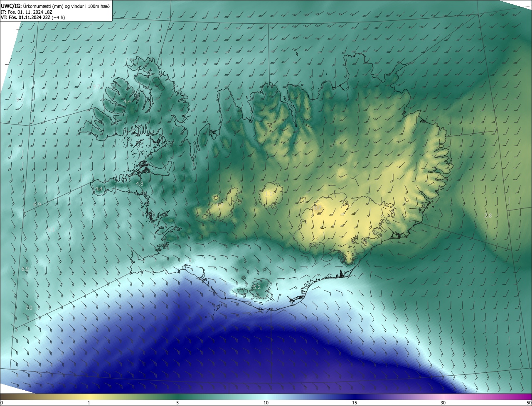Pick the pale yellow color at the legend's 1 mark
Viewport: 532px width, 406px height.
point(89,396)
